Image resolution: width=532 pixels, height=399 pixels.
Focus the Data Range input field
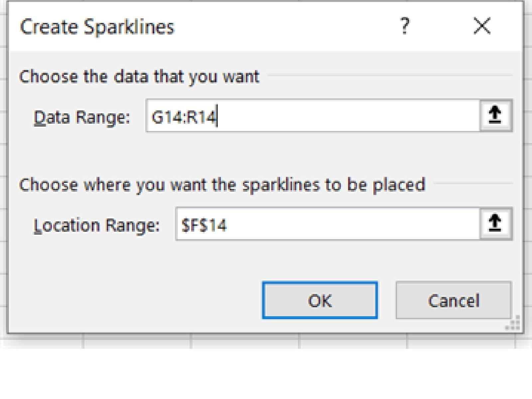[x=313, y=116]
